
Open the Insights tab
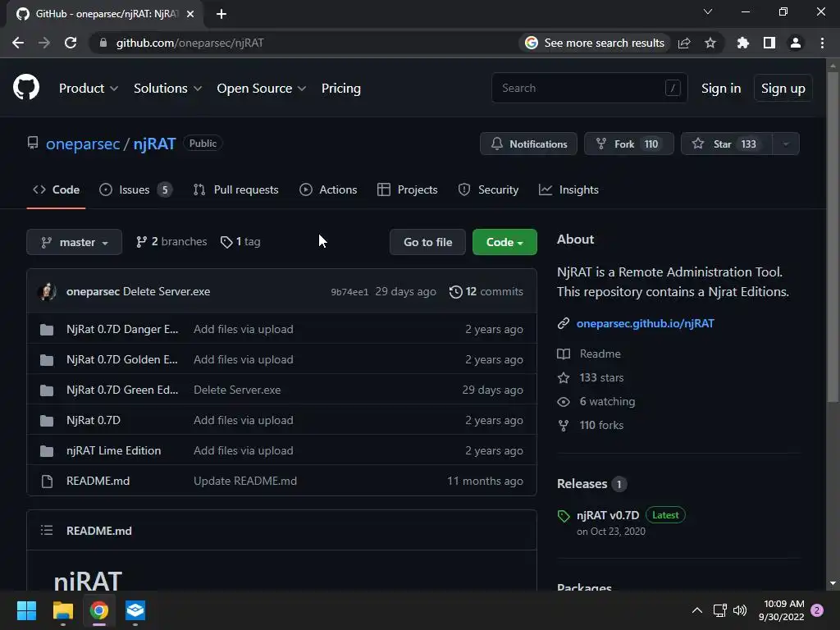[x=568, y=189]
